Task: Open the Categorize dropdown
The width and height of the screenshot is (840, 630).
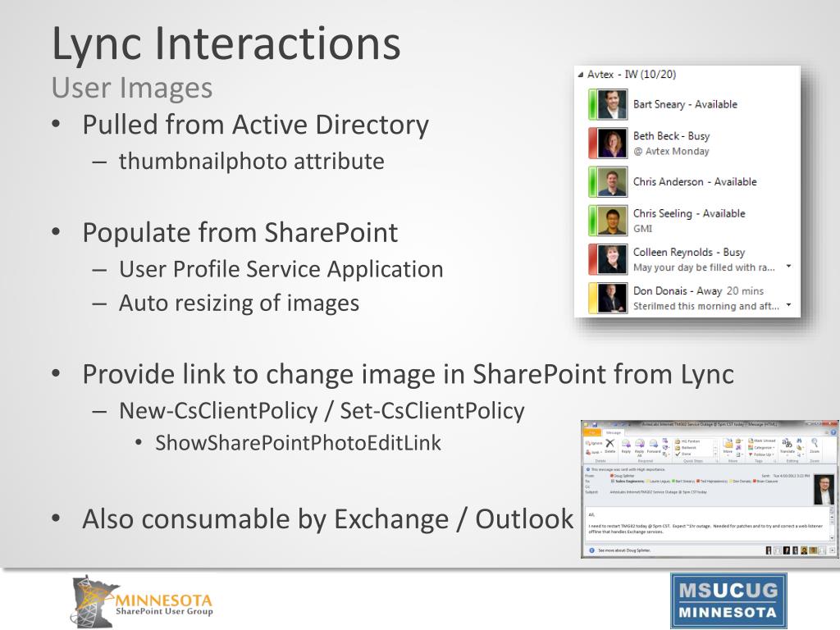Action: pyautogui.click(x=762, y=448)
